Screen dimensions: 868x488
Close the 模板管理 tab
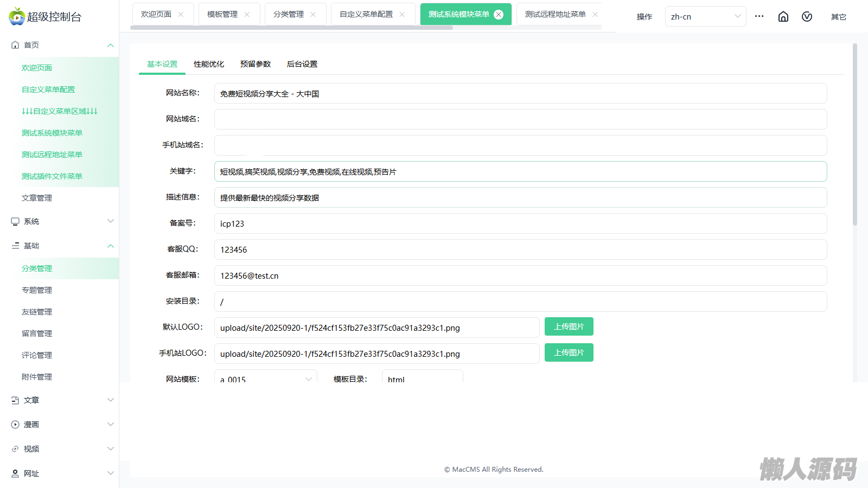coord(247,15)
